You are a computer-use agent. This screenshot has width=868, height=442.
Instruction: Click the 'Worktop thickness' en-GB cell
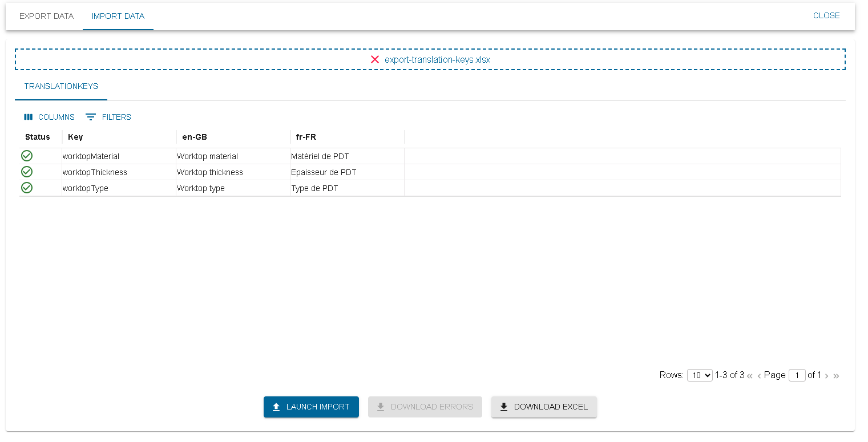point(233,172)
